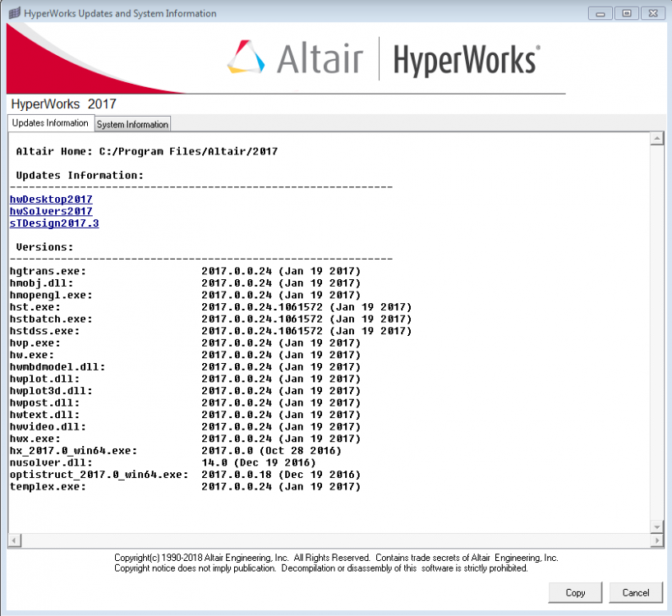Select the hstbatch.exe entry
Screen dimensions: 672x616
pyautogui.click(x=210, y=319)
